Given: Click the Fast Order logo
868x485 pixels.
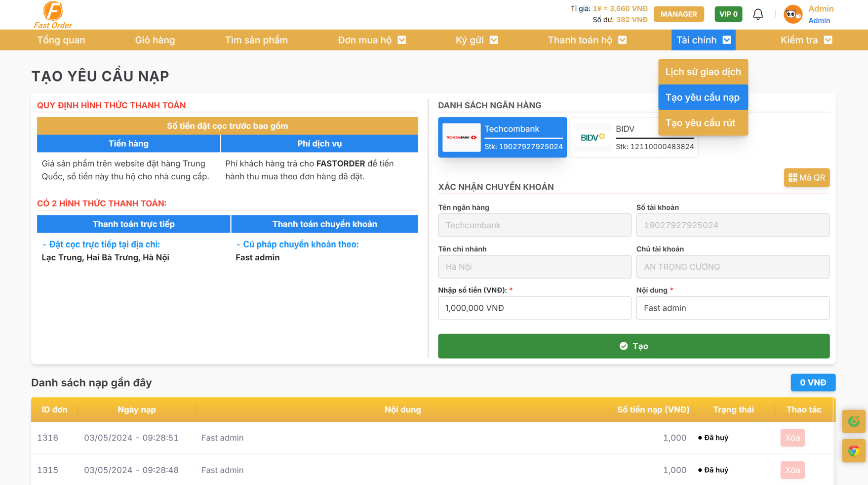Looking at the screenshot, I should (53, 15).
